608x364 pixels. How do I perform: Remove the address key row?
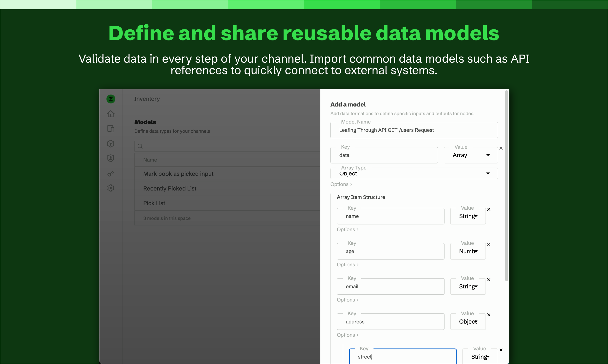coord(489,315)
